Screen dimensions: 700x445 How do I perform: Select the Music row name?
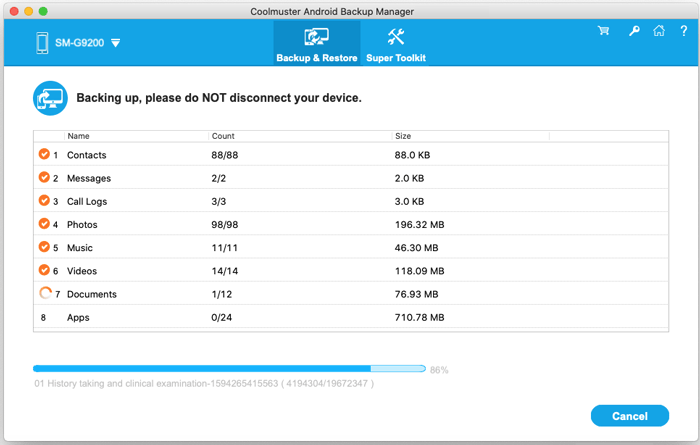point(80,248)
